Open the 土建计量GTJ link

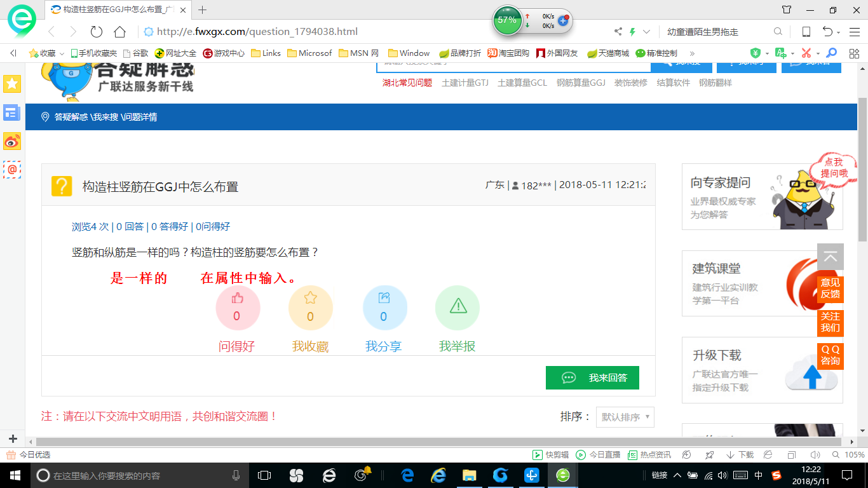click(465, 83)
